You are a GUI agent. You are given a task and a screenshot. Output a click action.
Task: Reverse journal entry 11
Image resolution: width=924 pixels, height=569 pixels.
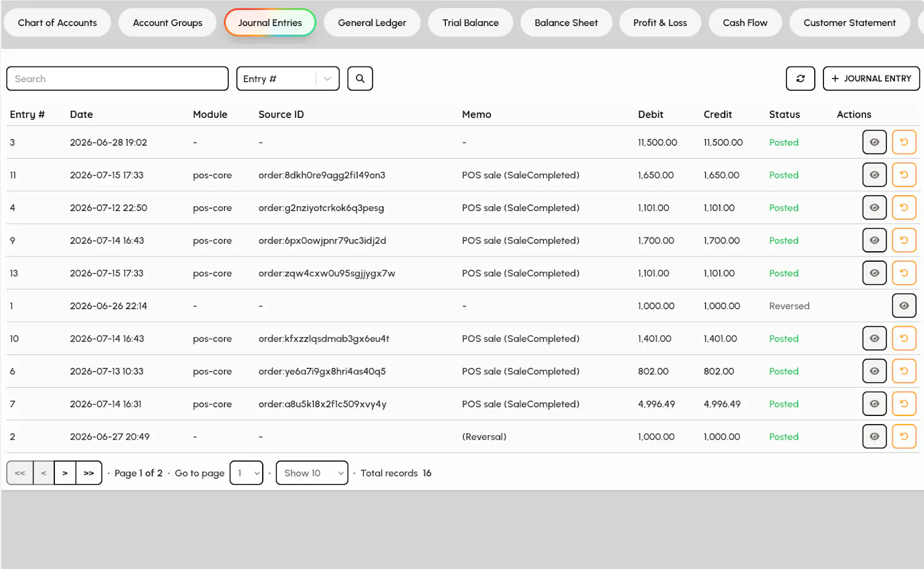[x=904, y=175]
